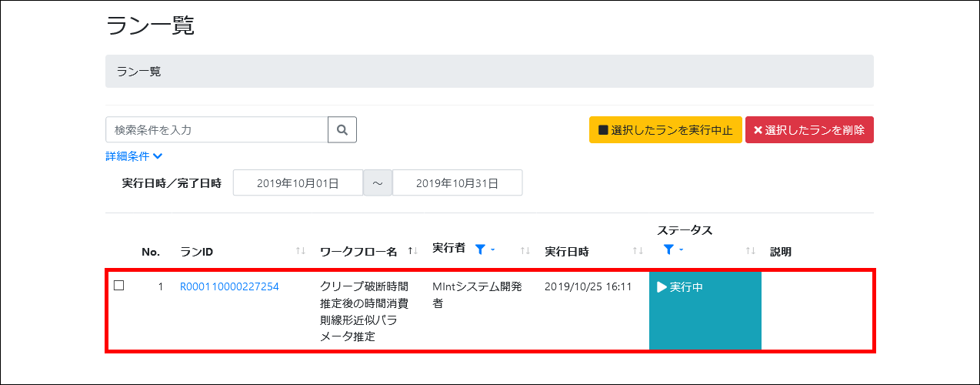Screen dimensions: 980x385
Task: Select the ラン一覧 breadcrumb item
Action: pyautogui.click(x=139, y=72)
